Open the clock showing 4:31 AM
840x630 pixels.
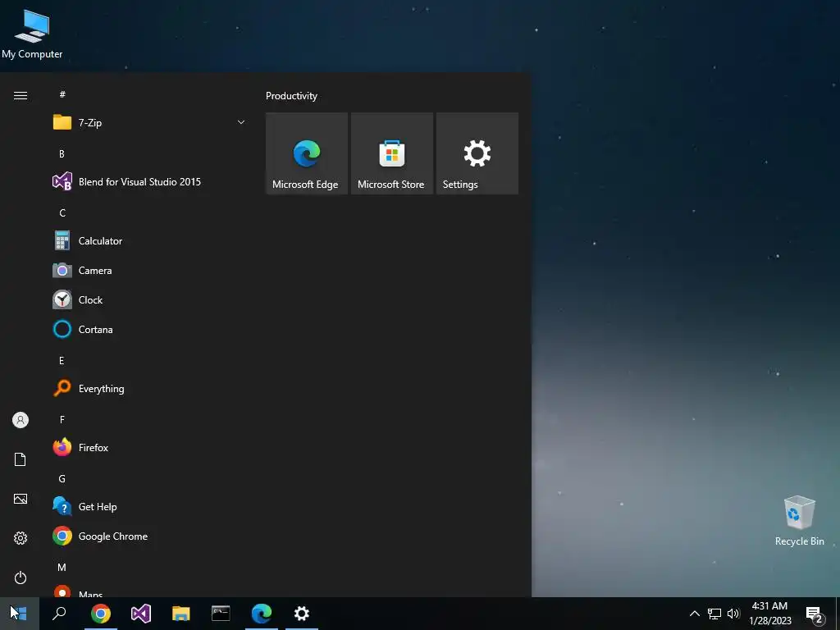[x=769, y=614]
